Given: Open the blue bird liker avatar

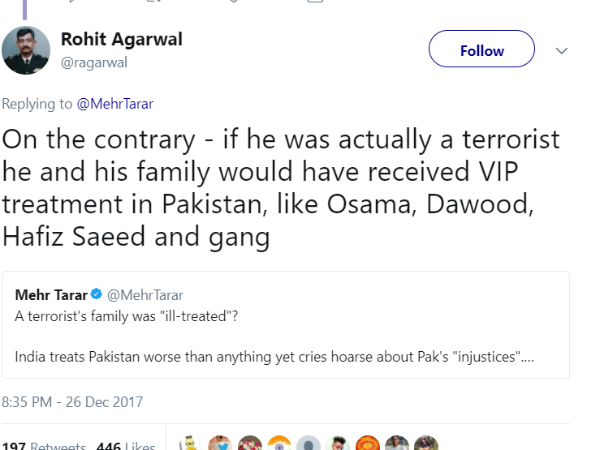Looking at the screenshot, I should click(x=220, y=443).
